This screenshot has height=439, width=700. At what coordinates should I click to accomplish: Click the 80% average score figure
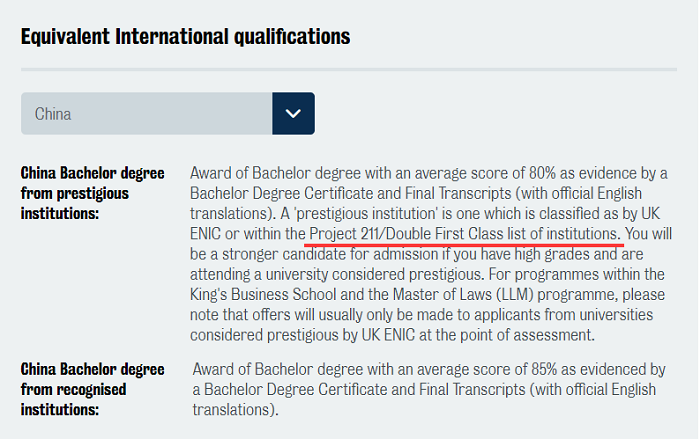pos(543,173)
